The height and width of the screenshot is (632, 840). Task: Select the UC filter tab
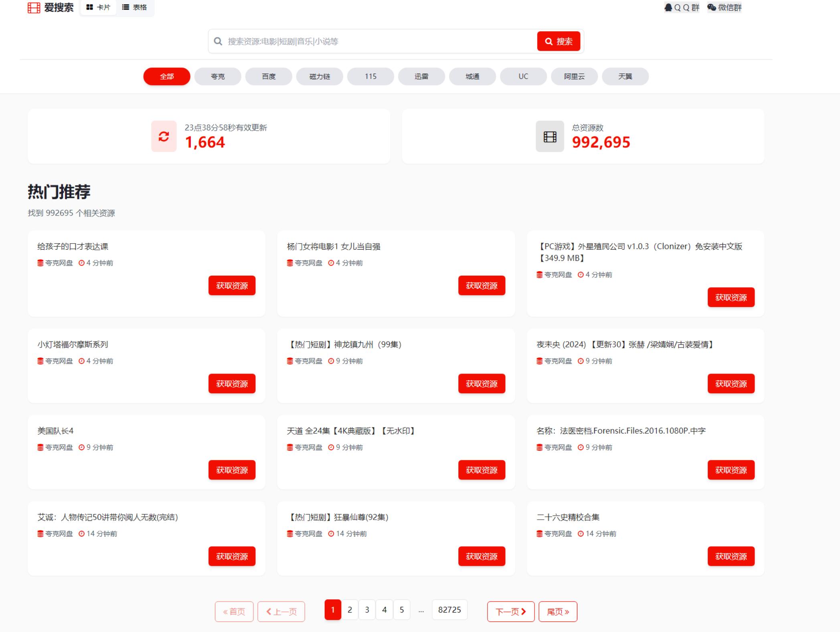pyautogui.click(x=523, y=76)
